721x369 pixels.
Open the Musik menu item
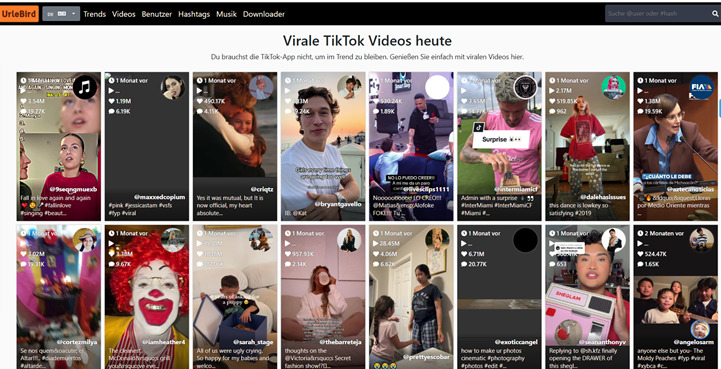point(226,14)
